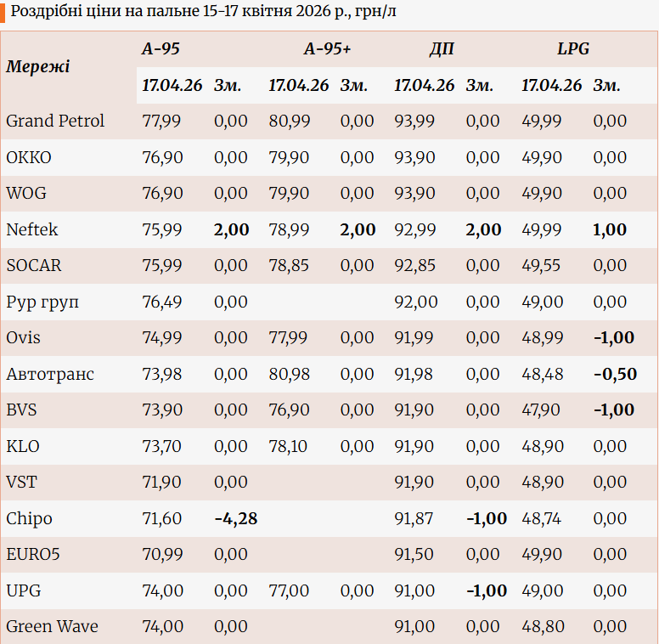
Task: Click the A-95+ column header
Action: (x=327, y=49)
